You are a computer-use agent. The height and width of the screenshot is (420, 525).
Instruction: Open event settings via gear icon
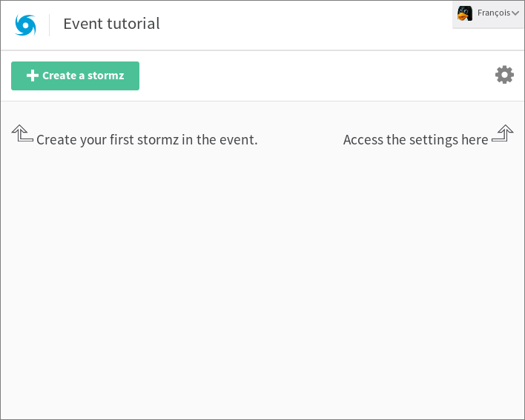coord(504,75)
